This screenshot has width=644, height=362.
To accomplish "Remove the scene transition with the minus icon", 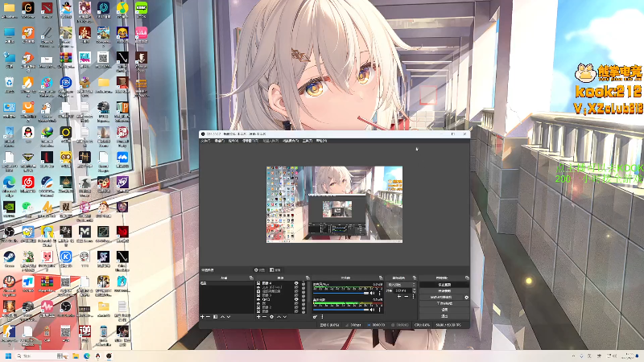I will tap(407, 297).
